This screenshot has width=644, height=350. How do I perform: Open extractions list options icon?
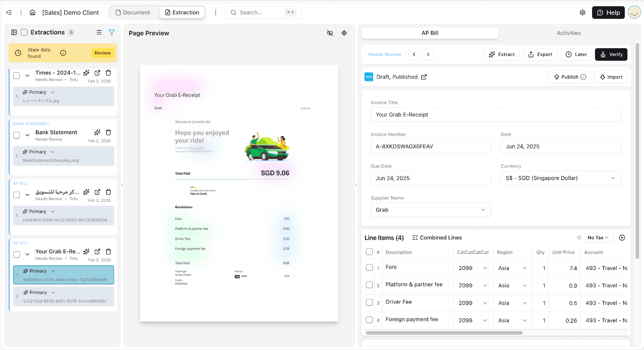point(99,32)
